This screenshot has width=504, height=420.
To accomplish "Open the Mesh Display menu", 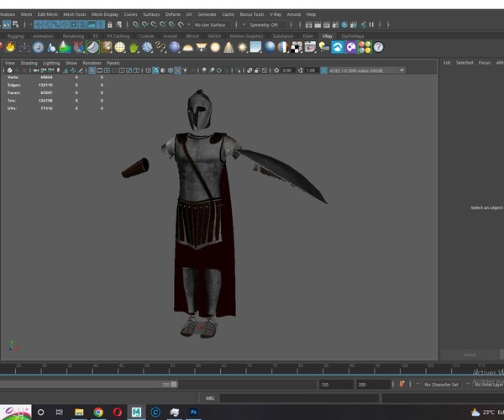I will point(105,14).
